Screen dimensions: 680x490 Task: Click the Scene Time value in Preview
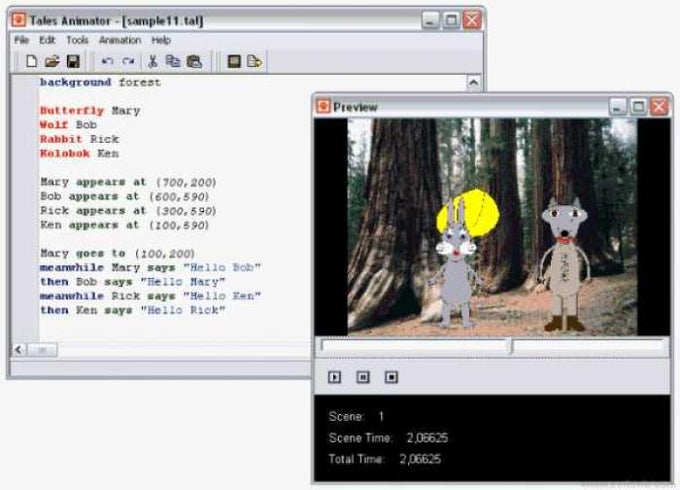[x=427, y=438]
